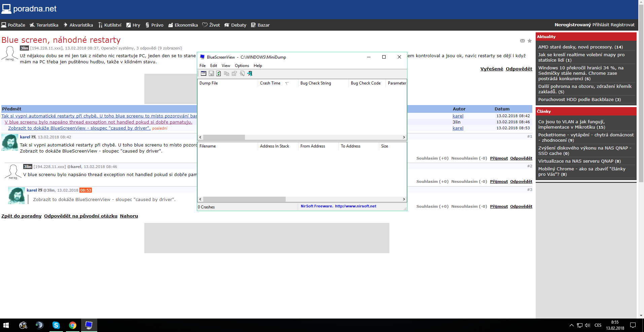
Task: Open the Debaty section
Action: coord(236,25)
